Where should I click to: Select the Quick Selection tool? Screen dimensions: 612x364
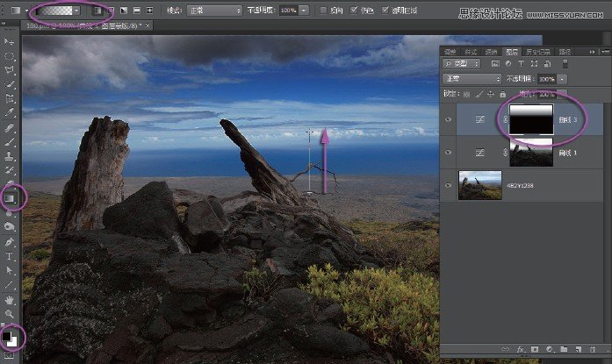pyautogui.click(x=9, y=84)
